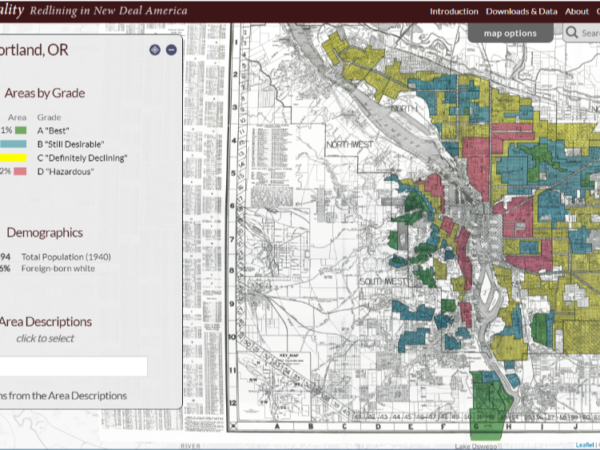Open the Introduction menu item

453,11
